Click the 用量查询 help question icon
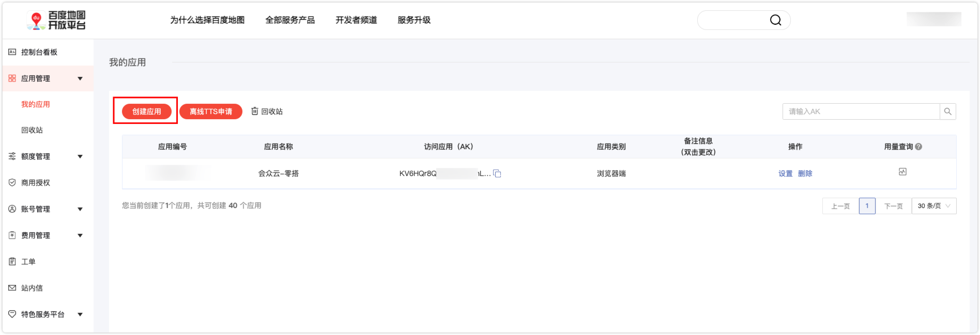Screen dimensions: 980x335 pyautogui.click(x=918, y=147)
